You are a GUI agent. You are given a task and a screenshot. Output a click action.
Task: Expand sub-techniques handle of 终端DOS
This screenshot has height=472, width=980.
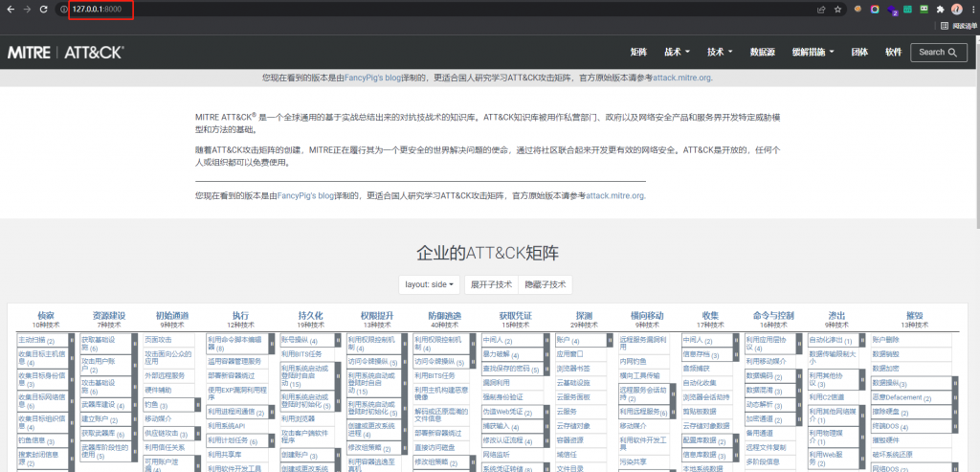(955, 426)
